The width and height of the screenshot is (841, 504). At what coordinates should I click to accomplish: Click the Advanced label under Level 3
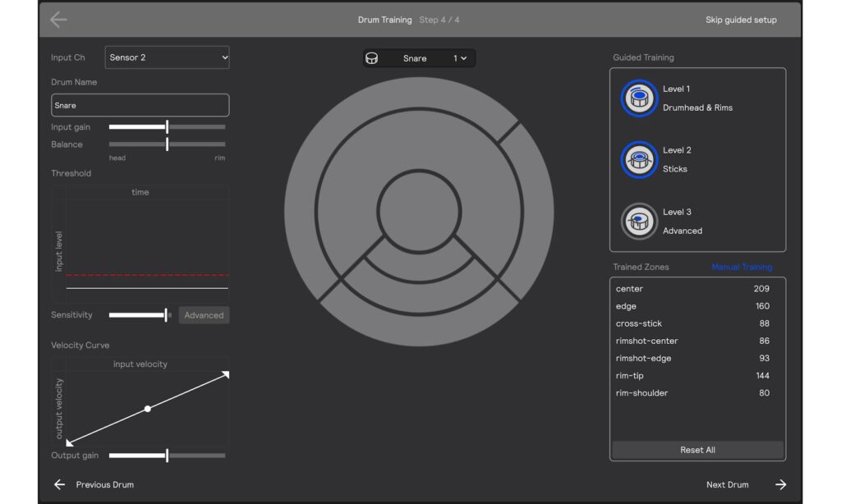pos(682,231)
